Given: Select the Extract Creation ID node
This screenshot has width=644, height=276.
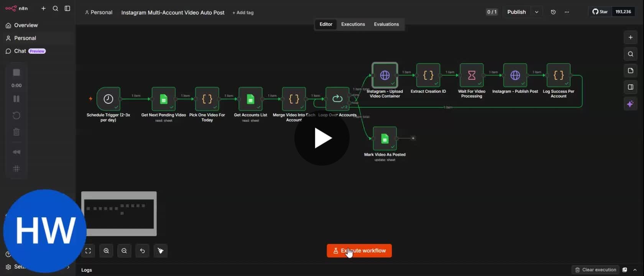Looking at the screenshot, I should (x=428, y=75).
